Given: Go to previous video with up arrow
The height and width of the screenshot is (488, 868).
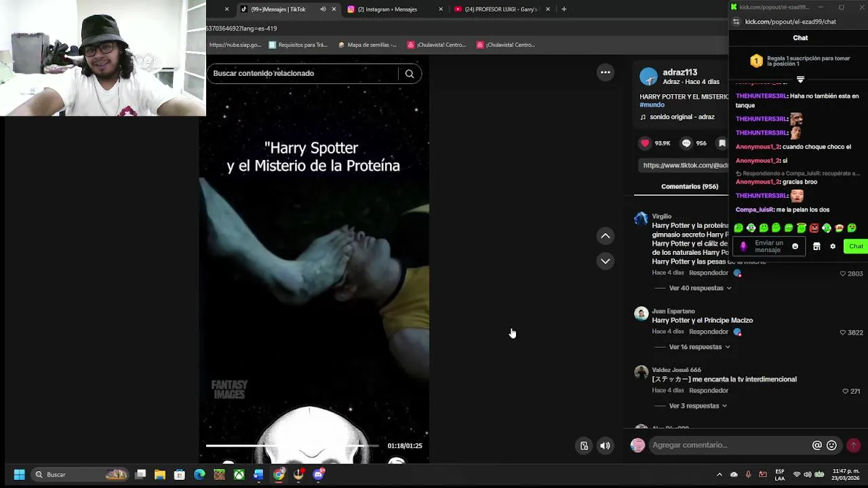Looking at the screenshot, I should [606, 236].
